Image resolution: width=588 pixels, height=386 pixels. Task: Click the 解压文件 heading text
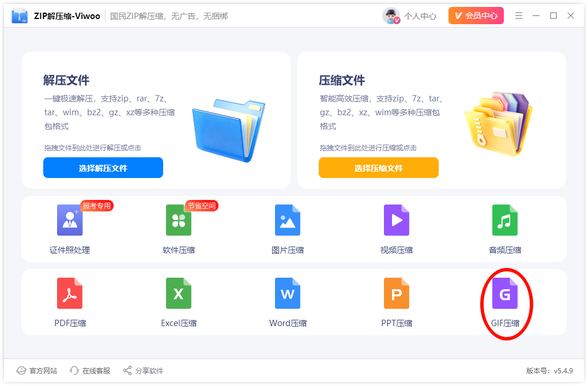(66, 80)
